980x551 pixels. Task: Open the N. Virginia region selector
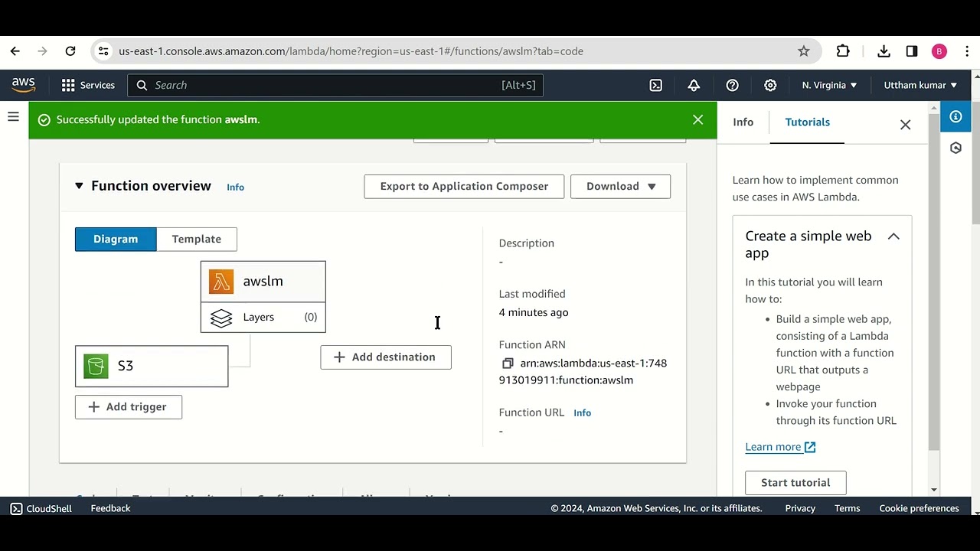coord(829,85)
